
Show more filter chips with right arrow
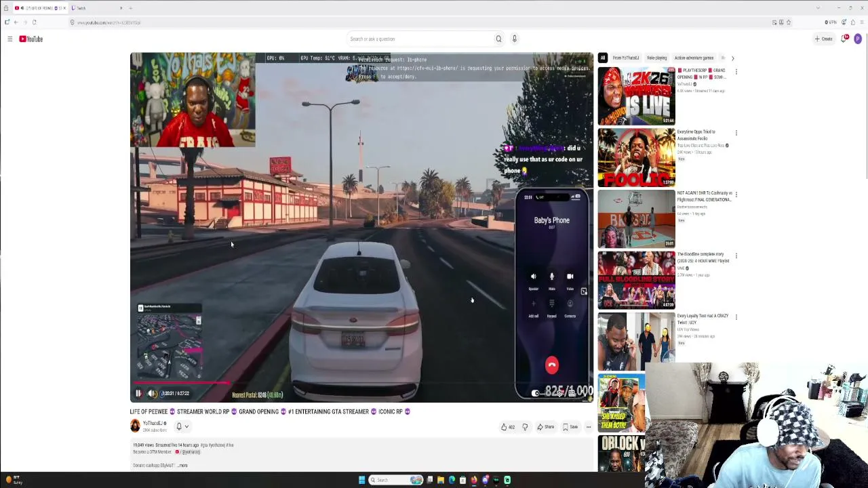click(732, 58)
